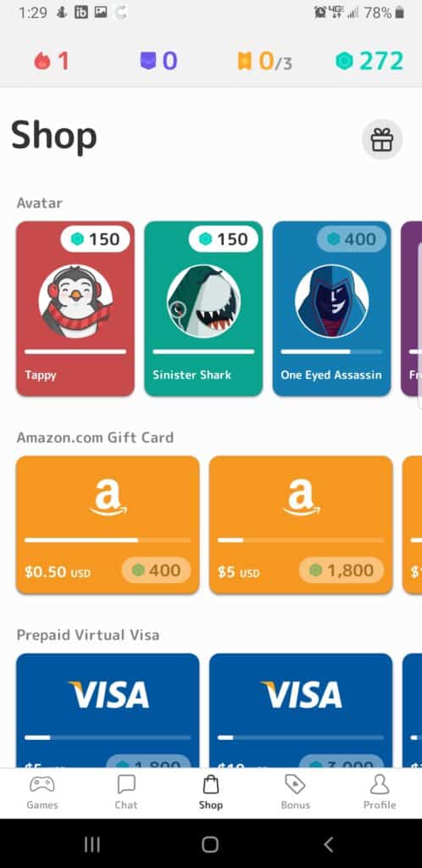The image size is (422, 868).
Task: Tap the second Visa card
Action: [x=301, y=711]
